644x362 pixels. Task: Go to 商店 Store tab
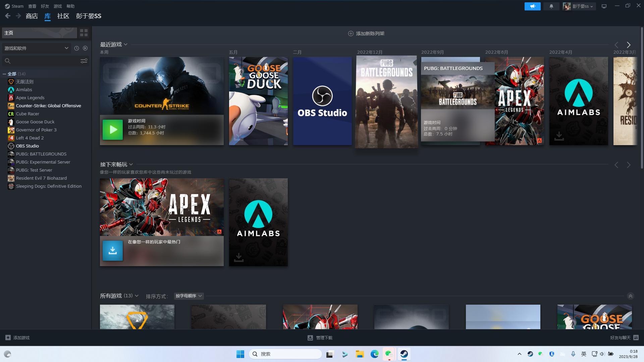point(32,16)
